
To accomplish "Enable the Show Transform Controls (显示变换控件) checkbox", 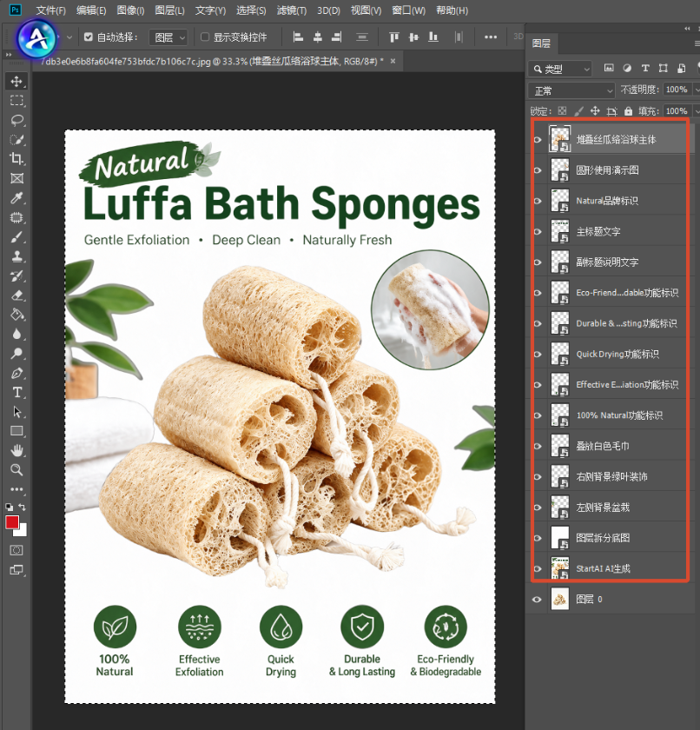I will pyautogui.click(x=205, y=36).
